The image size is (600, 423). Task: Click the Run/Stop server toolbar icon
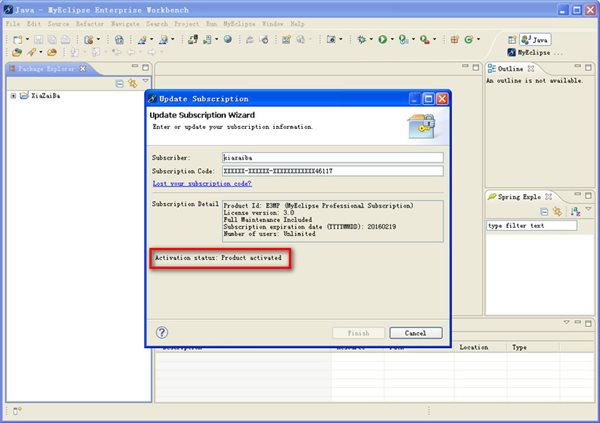[x=207, y=39]
